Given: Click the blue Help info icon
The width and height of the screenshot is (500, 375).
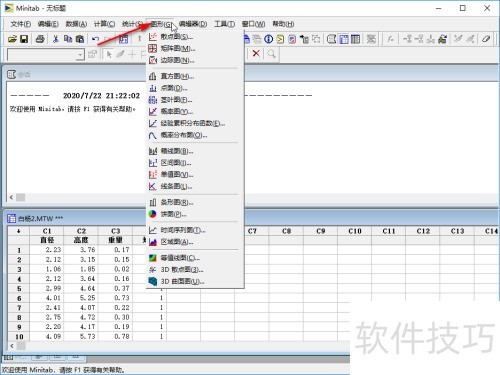Looking at the screenshot, I should coord(268,39).
